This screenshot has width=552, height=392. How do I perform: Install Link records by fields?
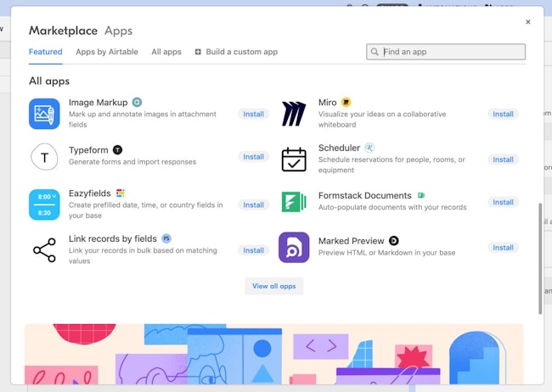pyautogui.click(x=253, y=250)
